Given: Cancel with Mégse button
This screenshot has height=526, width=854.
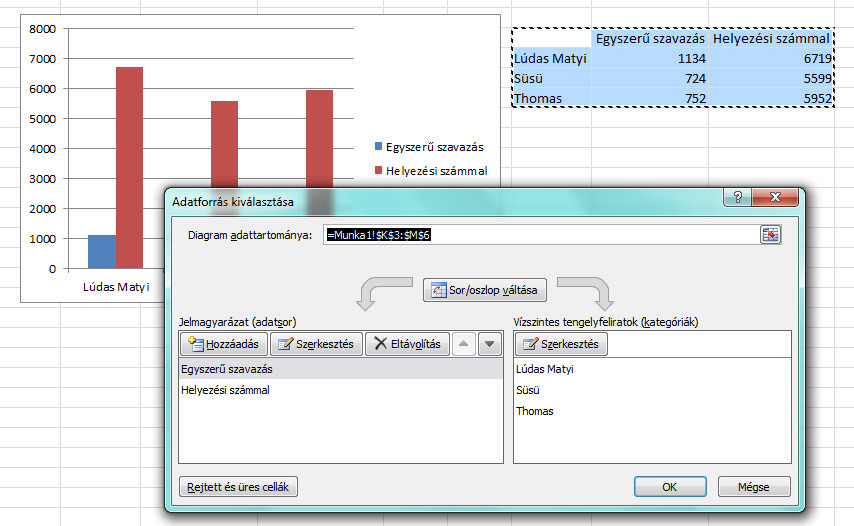Looking at the screenshot, I should point(754,487).
